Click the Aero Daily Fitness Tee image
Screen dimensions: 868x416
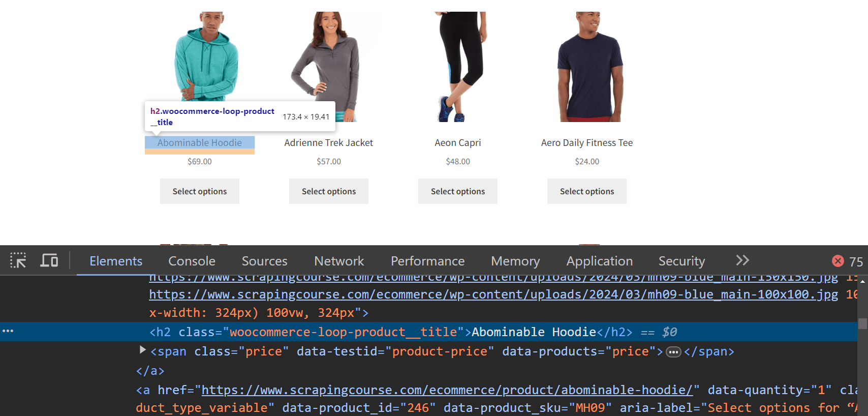click(x=590, y=67)
